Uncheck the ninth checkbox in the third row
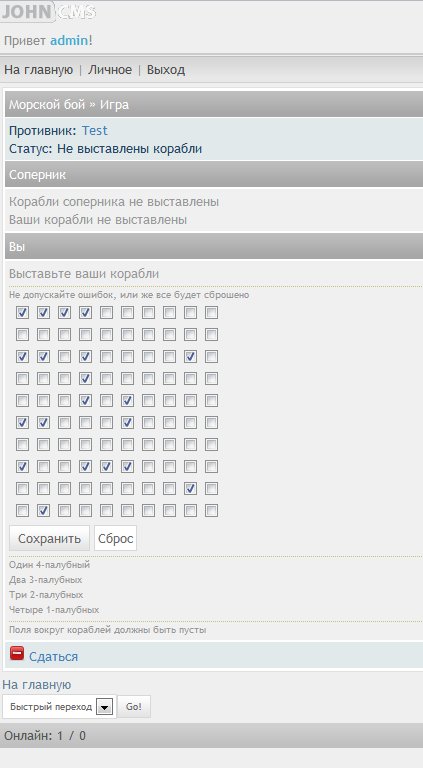Viewport: 423px width, 768px height. (190, 357)
